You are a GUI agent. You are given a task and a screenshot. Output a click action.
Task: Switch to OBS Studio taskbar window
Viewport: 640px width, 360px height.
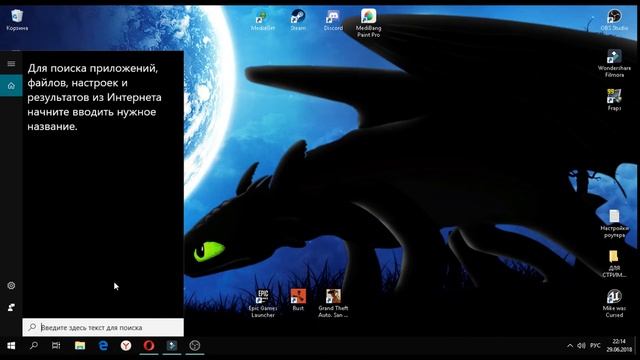[195, 346]
